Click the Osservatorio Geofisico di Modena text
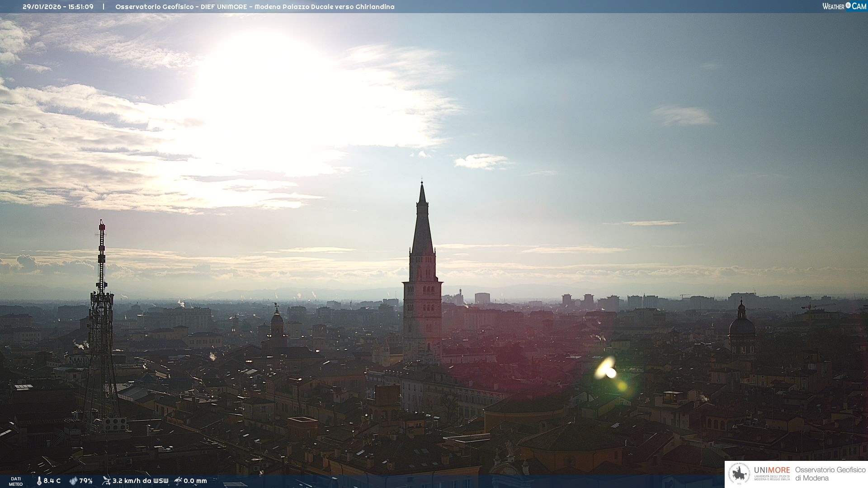Screen dimensions: 868x488 (830, 474)
